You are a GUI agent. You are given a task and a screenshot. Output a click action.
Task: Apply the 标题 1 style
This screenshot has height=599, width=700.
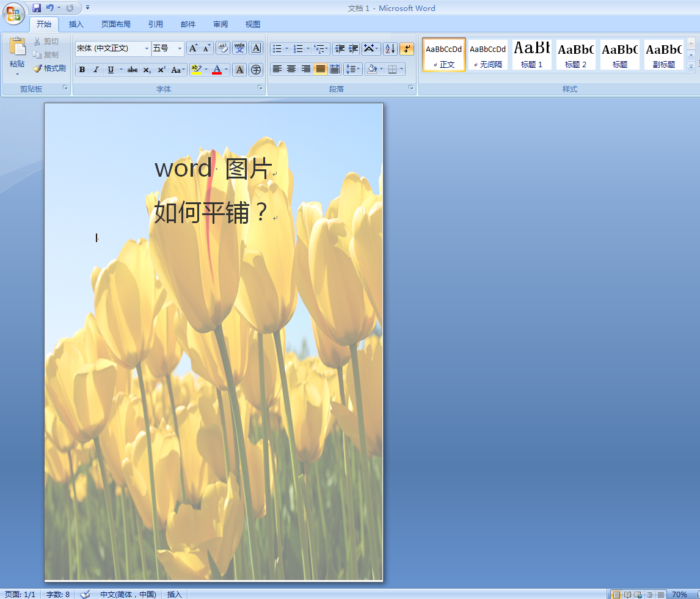(x=531, y=54)
